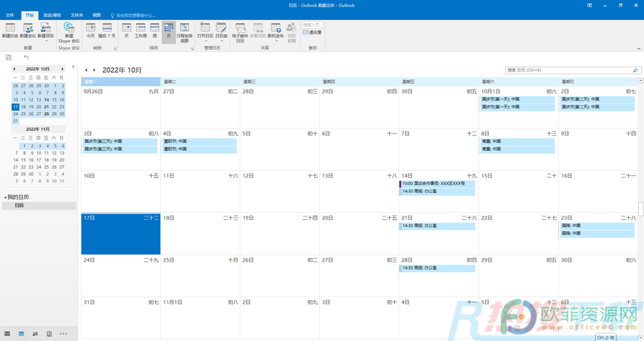Switch to Day view (天)
644x341 pixels.
click(127, 31)
